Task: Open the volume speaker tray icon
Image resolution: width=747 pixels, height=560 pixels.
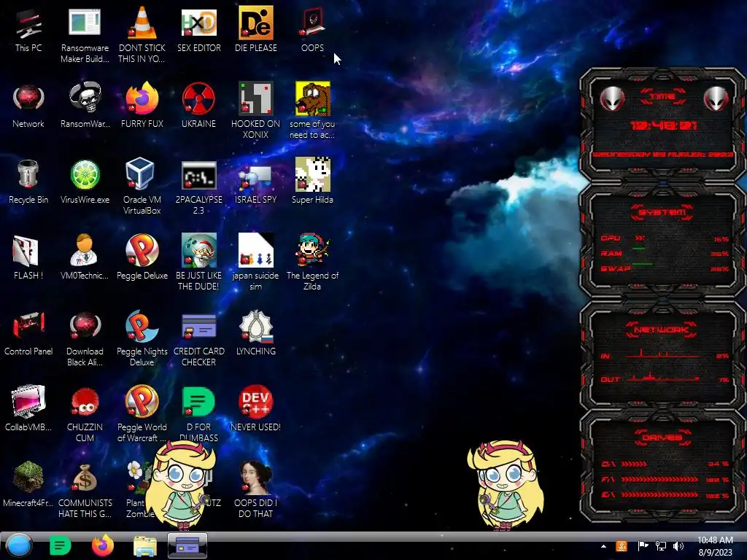Action: coord(678,546)
